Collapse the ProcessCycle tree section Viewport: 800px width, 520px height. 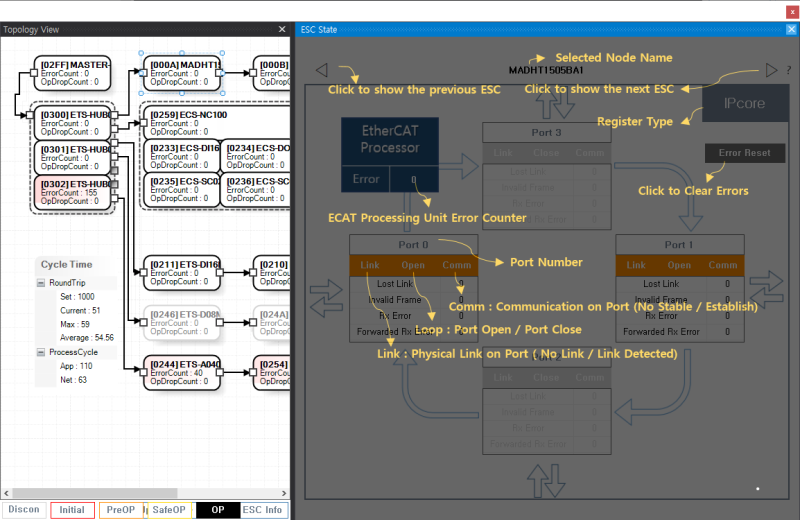click(x=41, y=352)
